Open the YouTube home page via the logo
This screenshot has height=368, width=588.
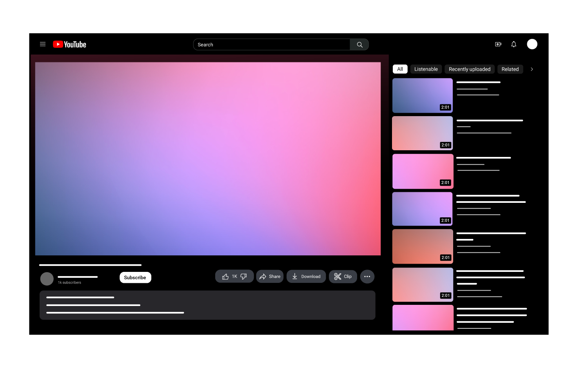pyautogui.click(x=69, y=44)
